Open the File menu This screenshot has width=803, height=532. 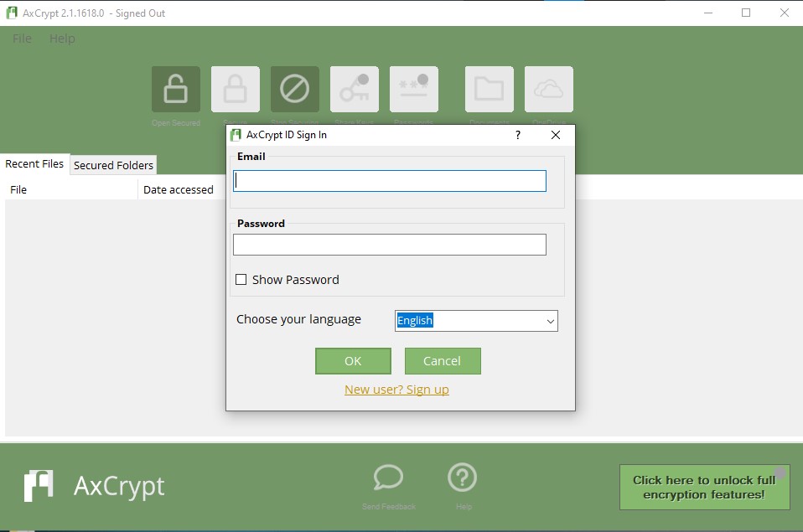[x=22, y=39]
